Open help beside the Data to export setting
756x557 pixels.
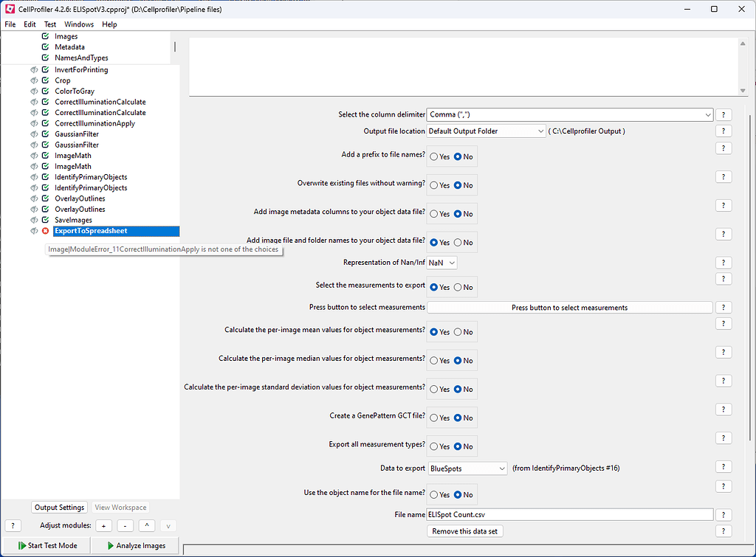coord(724,466)
